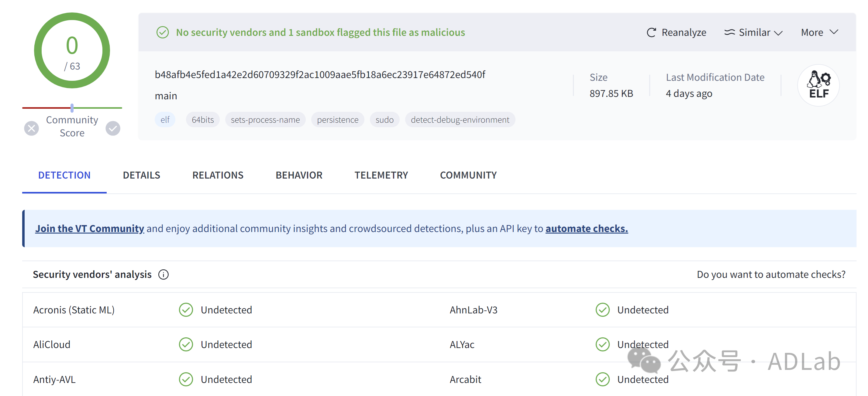Click the info icon beside Security vendors' analysis
Screen dimensions: 868x396
tap(164, 275)
